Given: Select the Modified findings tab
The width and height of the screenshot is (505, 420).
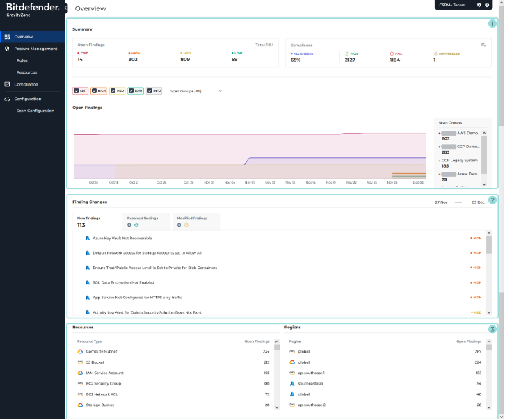Looking at the screenshot, I should [192, 222].
